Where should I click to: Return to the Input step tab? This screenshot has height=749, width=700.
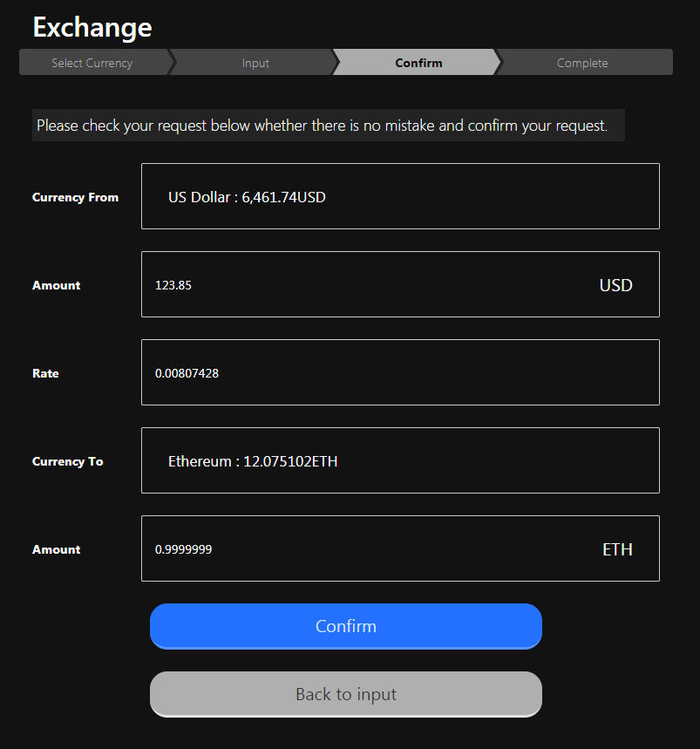[255, 63]
